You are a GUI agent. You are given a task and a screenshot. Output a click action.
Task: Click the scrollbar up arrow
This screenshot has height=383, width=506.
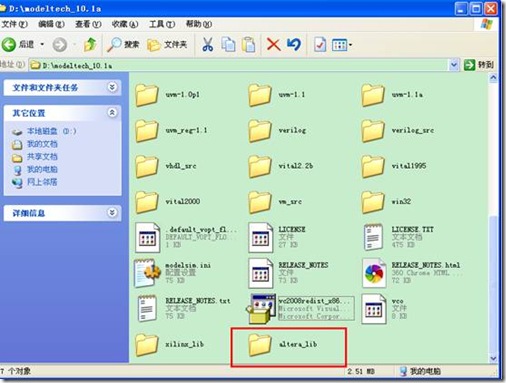click(493, 78)
